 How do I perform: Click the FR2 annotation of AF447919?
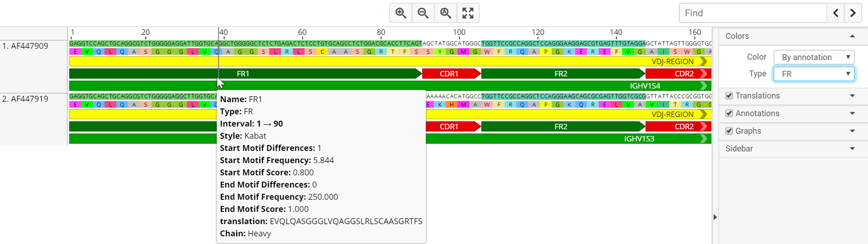coord(563,127)
